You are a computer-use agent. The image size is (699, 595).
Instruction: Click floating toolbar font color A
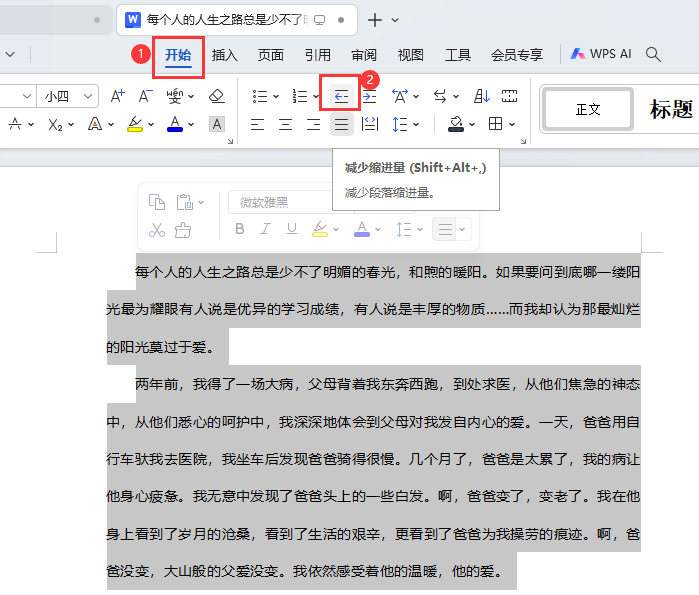click(x=362, y=229)
